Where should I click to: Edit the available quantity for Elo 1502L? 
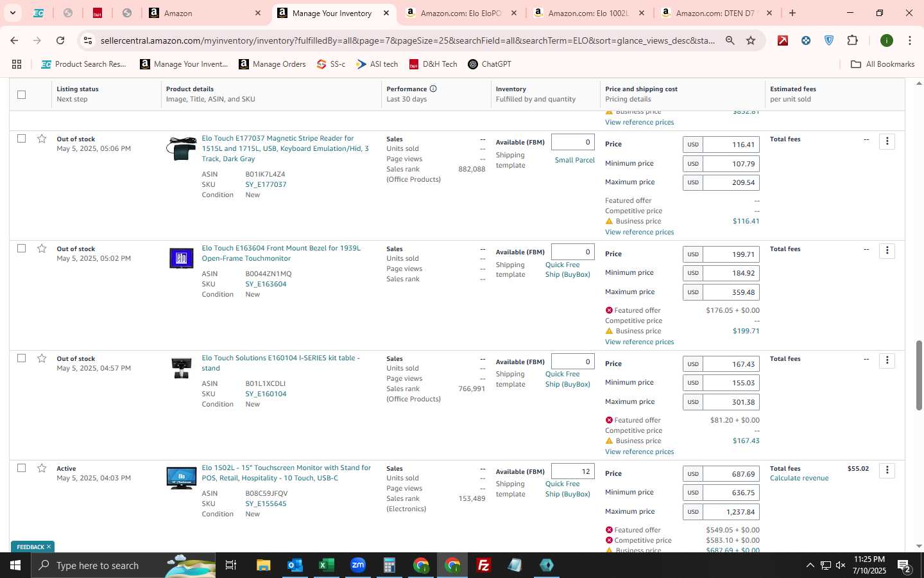(x=572, y=471)
